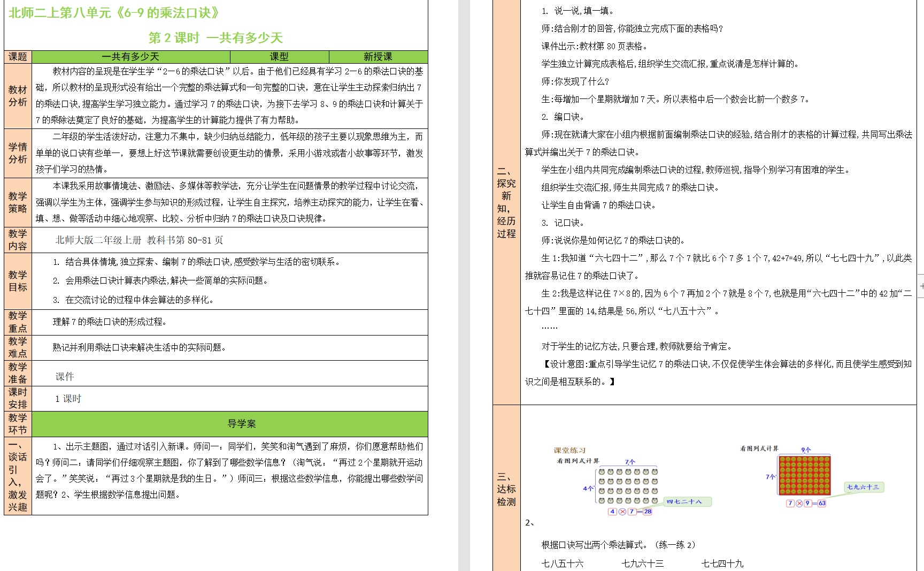Viewport: 924px width, 571px height.
Task: Click paragraph starting 教材内容的呈现是在学生学
Action: coord(229,96)
